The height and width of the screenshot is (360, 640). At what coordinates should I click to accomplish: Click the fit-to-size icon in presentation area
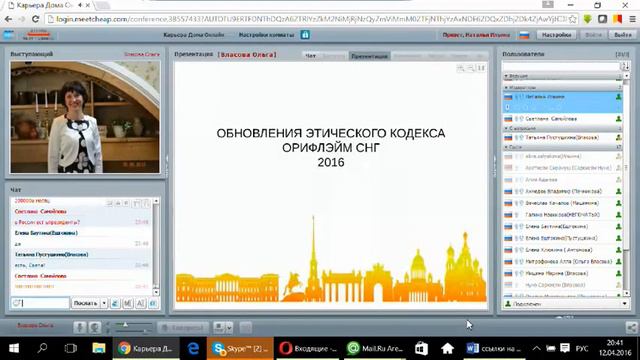pyautogui.click(x=481, y=68)
